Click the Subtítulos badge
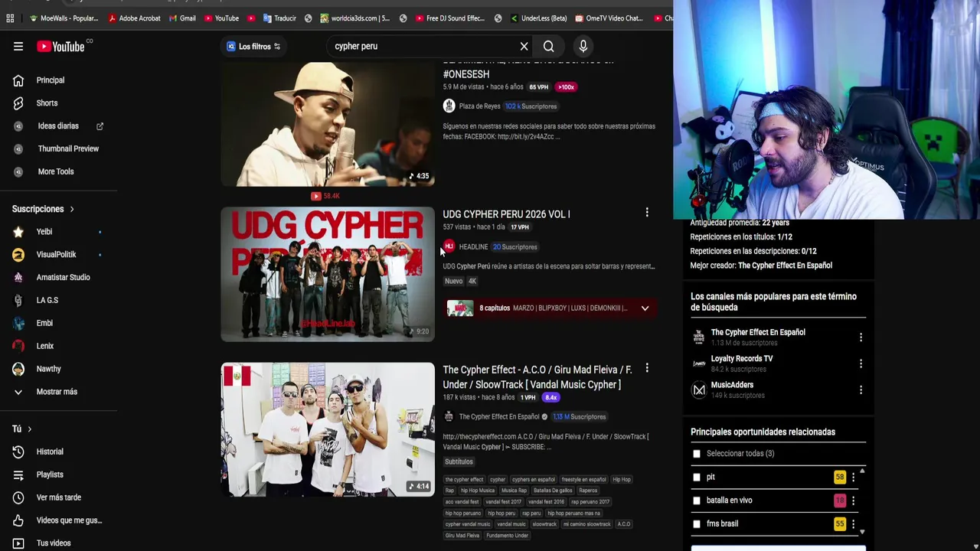980x551 pixels. coord(459,462)
